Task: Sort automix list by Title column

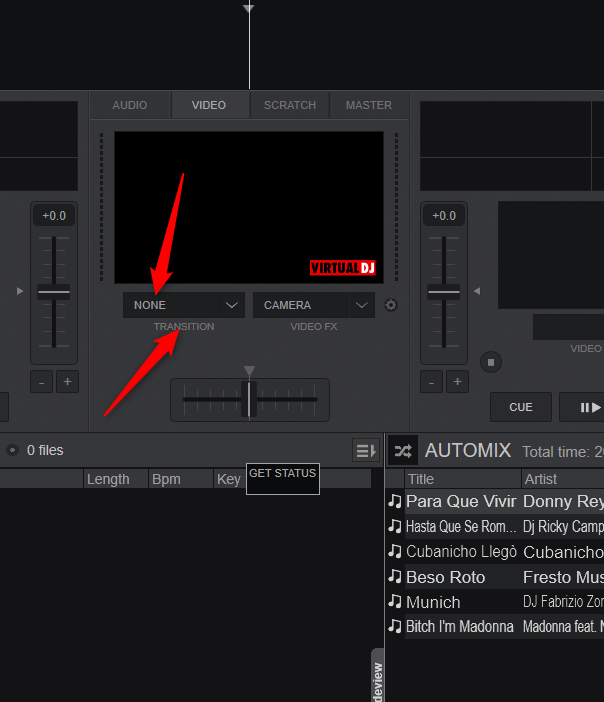Action: pos(463,479)
